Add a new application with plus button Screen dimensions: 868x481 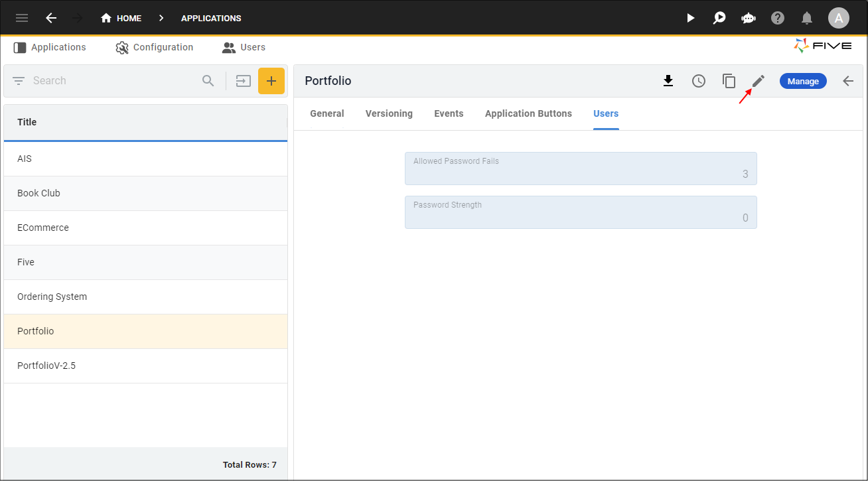(271, 81)
